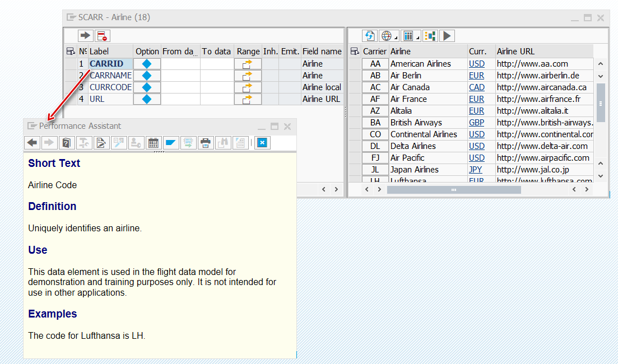618x364 pixels.
Task: Click the Label column header
Action: (x=110, y=51)
